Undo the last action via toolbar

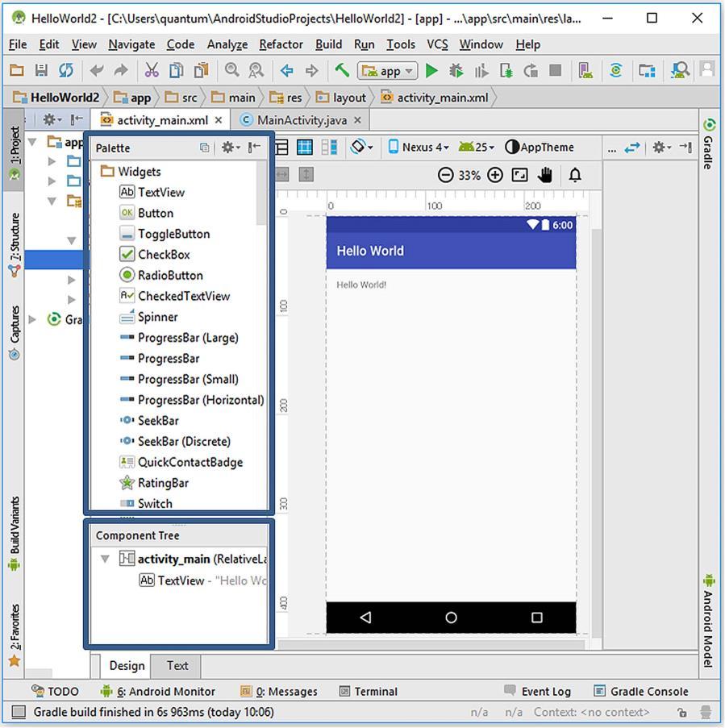coord(97,71)
